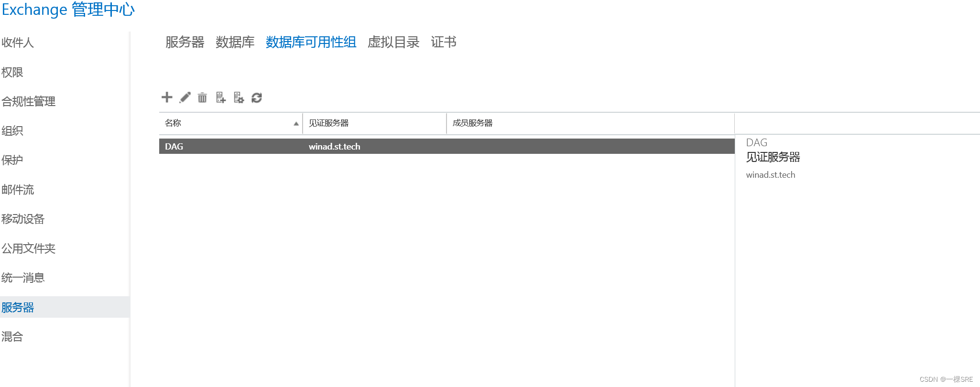Open the 服务器 top tab

click(x=185, y=42)
